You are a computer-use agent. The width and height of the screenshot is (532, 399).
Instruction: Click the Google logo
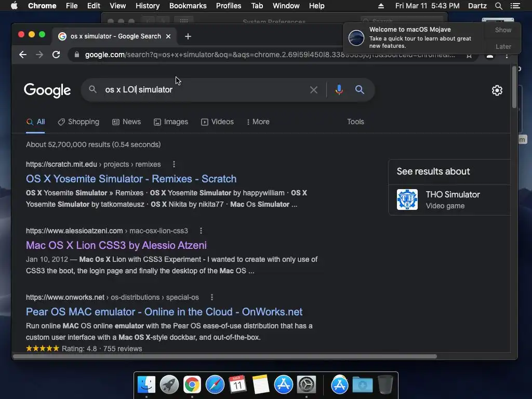(x=47, y=90)
